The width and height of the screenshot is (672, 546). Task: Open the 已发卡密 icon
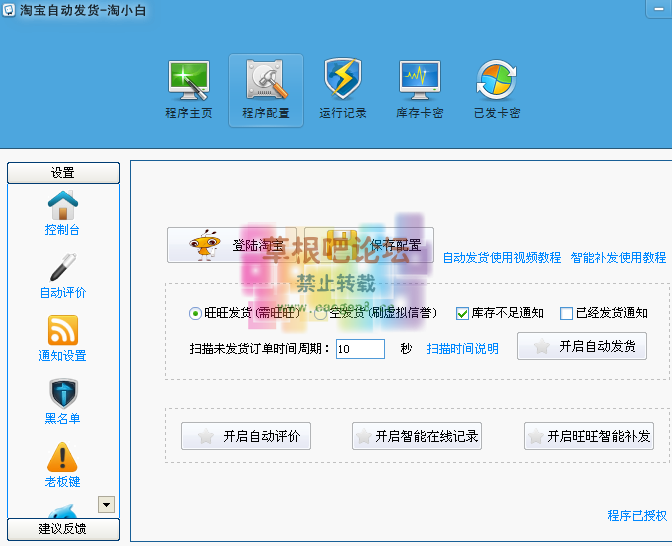(497, 89)
